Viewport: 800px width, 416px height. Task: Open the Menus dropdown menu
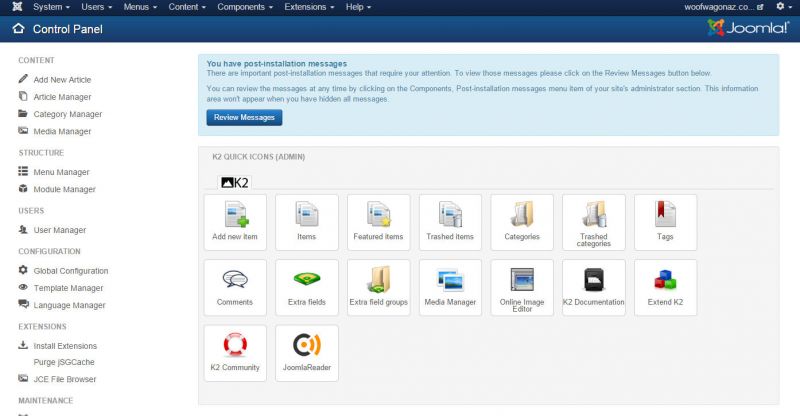pos(140,7)
